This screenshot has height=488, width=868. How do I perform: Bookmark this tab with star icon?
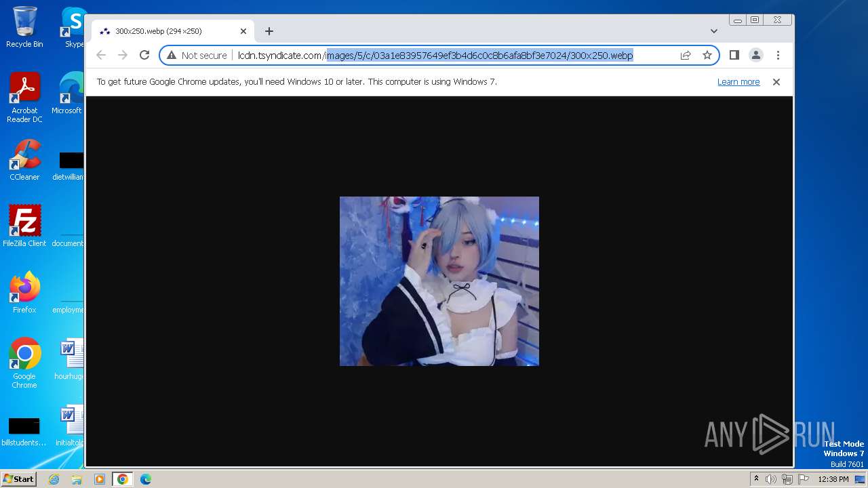tap(707, 56)
